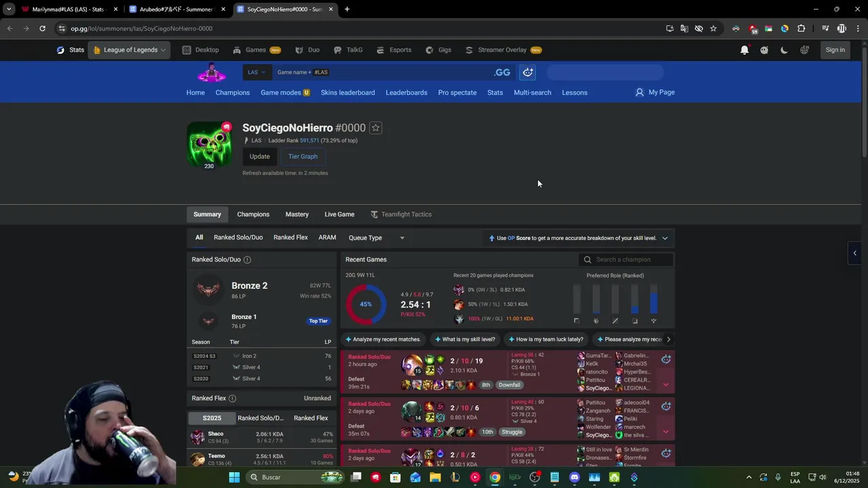Click the OP.GG desktop app icon beside search
Screen dimensions: 868x488
(x=528, y=72)
